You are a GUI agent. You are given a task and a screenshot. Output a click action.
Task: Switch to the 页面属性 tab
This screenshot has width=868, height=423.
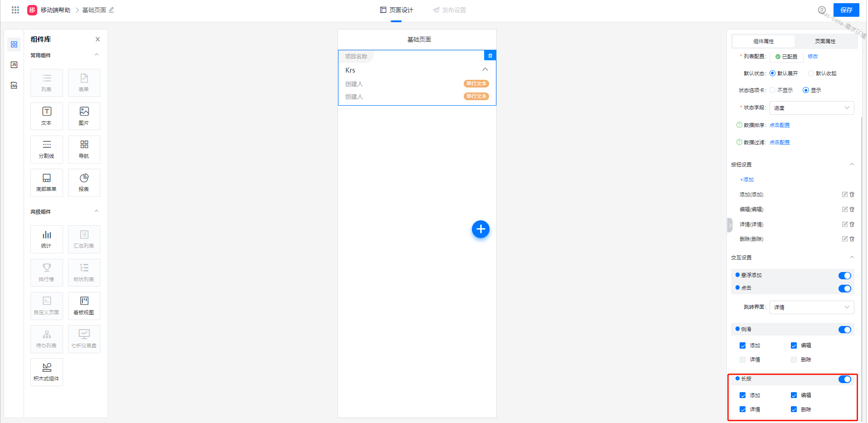(825, 41)
